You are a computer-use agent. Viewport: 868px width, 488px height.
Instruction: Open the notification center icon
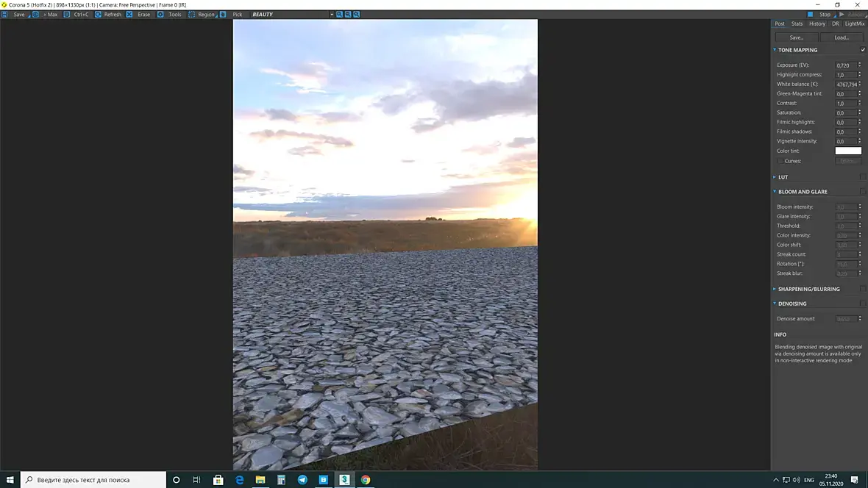click(854, 480)
